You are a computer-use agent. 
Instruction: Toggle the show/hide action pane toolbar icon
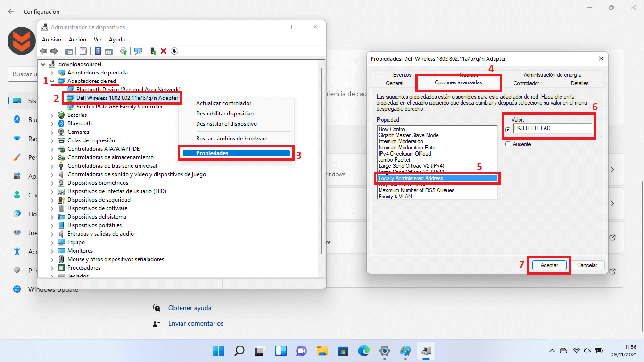108,51
